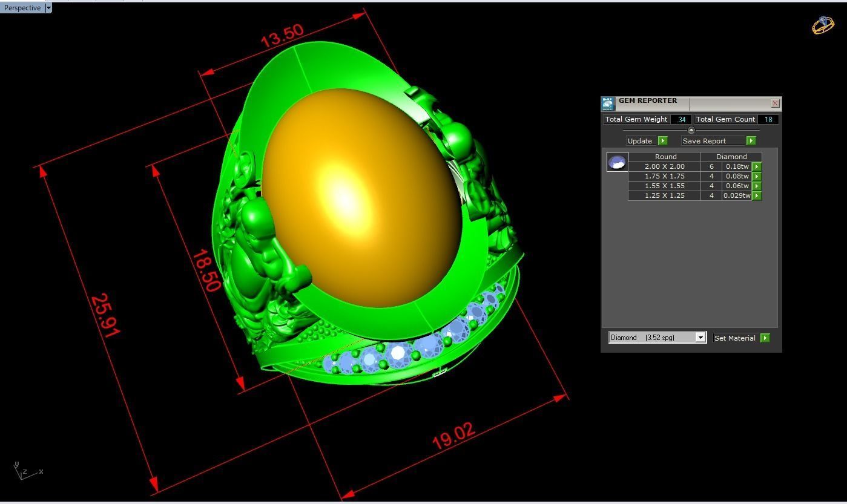Click the 0.18tw weight cell
This screenshot has width=847, height=504.
(737, 166)
